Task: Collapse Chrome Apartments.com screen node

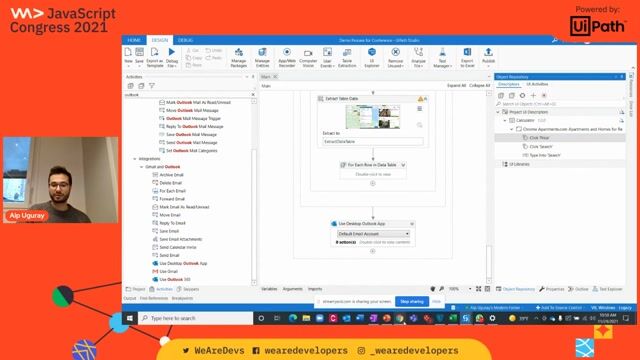Action: (512, 129)
